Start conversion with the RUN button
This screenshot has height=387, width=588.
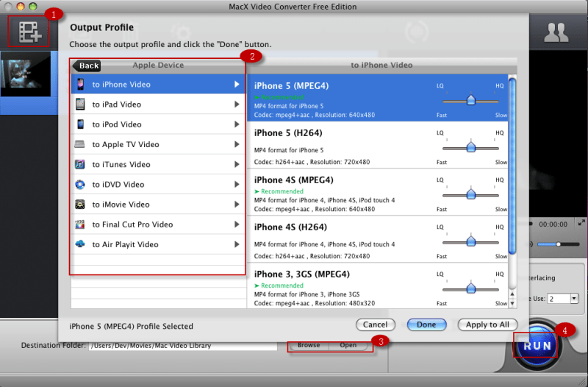(537, 345)
